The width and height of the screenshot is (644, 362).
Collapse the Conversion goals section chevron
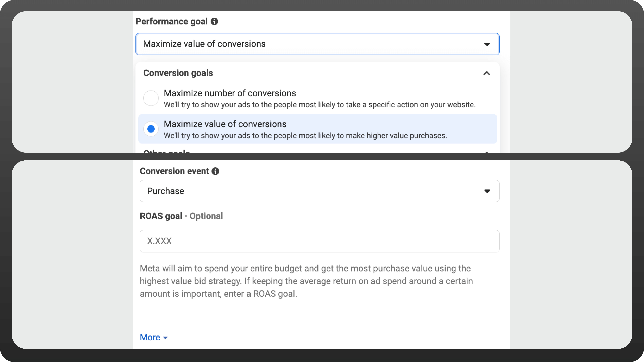486,73
